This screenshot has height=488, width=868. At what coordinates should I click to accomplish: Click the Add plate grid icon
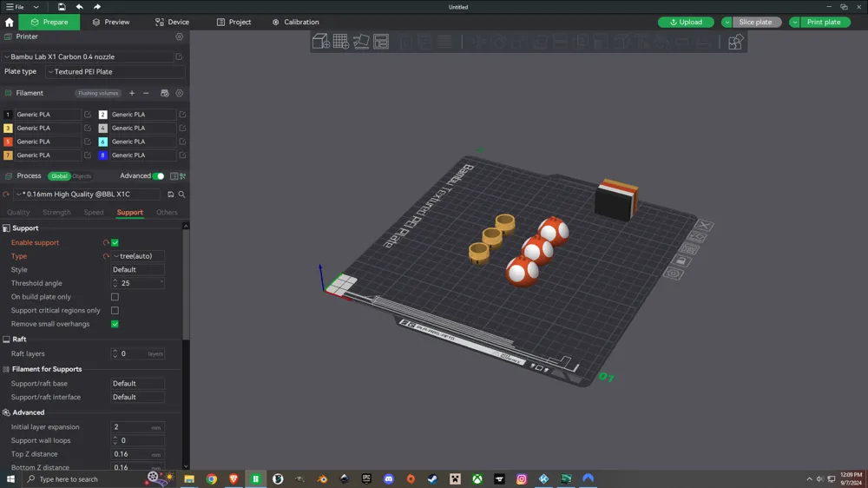point(341,42)
